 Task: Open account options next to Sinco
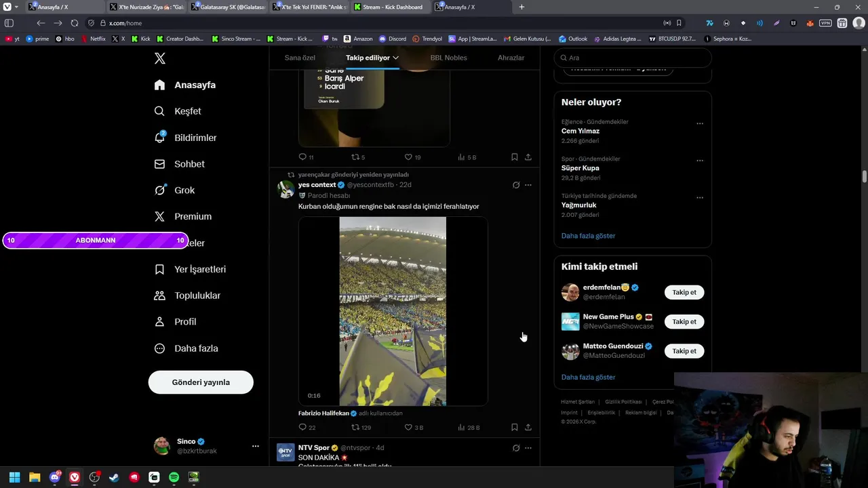coord(256,446)
